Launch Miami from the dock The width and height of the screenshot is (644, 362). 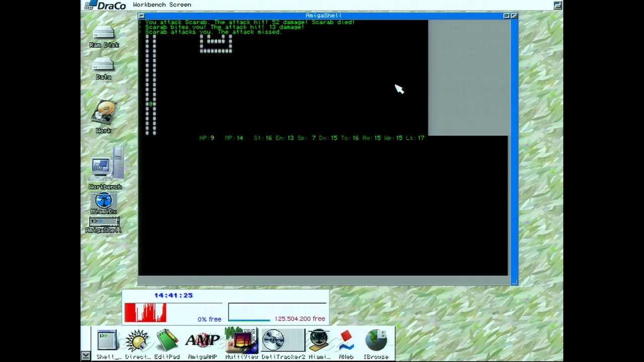[319, 344]
